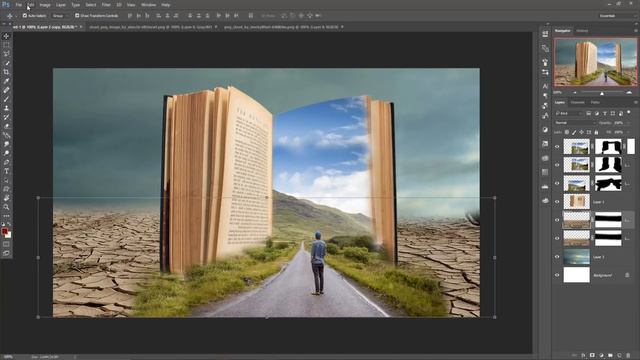Select the Eyedropper tool
Image resolution: width=640 pixels, height=360 pixels.
pos(6,81)
